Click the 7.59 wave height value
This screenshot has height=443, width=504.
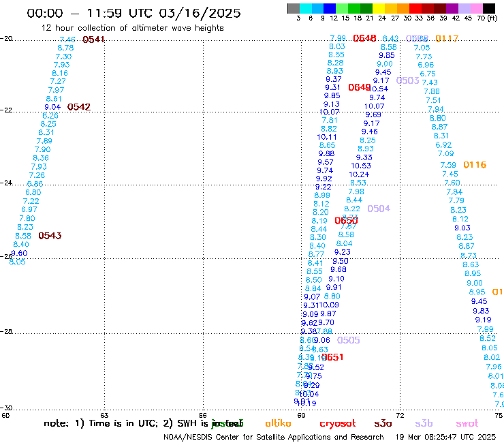[448, 165]
